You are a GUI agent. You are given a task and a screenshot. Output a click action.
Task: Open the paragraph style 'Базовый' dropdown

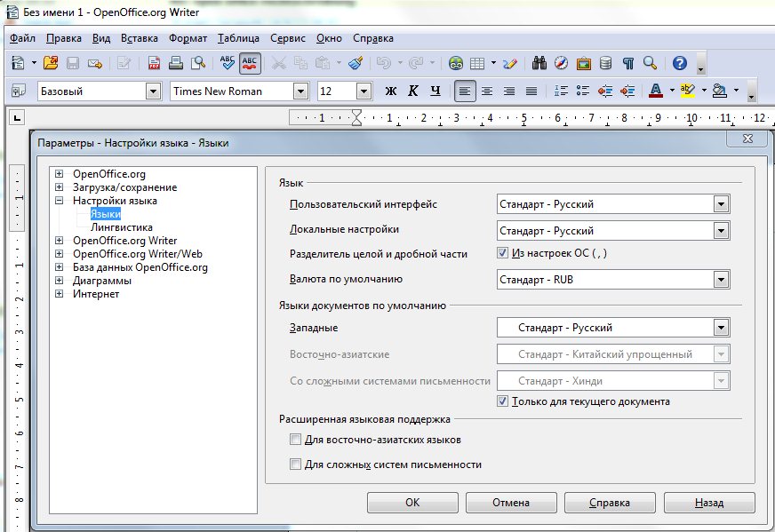pyautogui.click(x=153, y=91)
